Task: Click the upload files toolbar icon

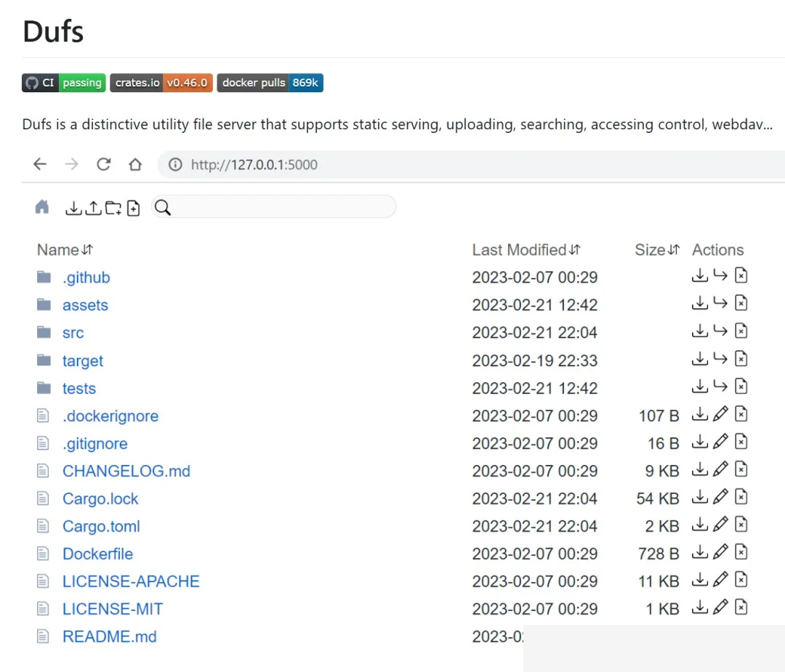Action: click(x=93, y=209)
